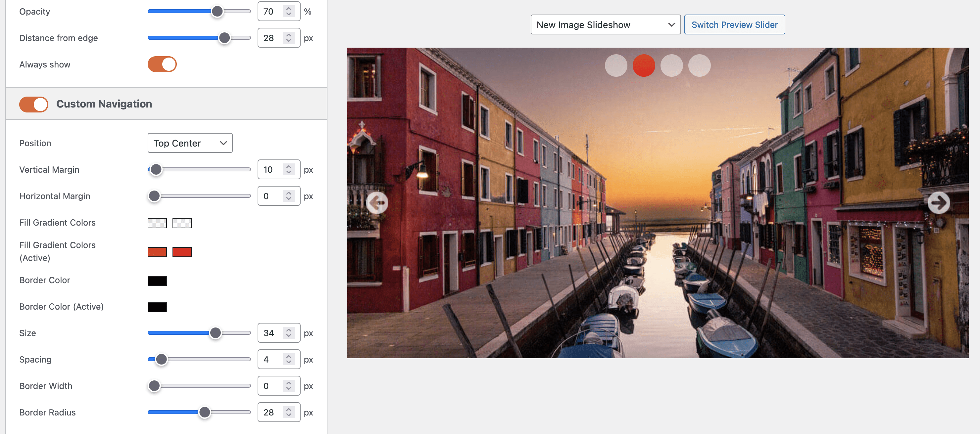Click the previous slide arrow icon

click(377, 202)
